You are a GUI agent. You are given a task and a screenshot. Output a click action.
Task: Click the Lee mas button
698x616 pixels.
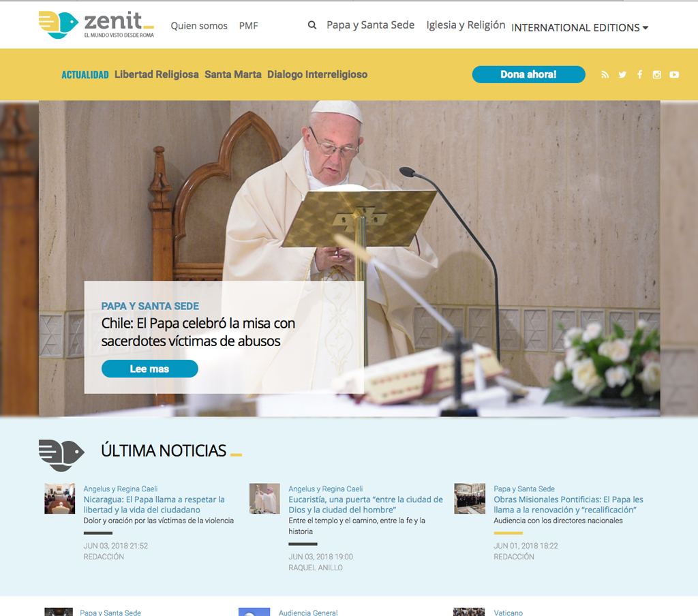[149, 369]
